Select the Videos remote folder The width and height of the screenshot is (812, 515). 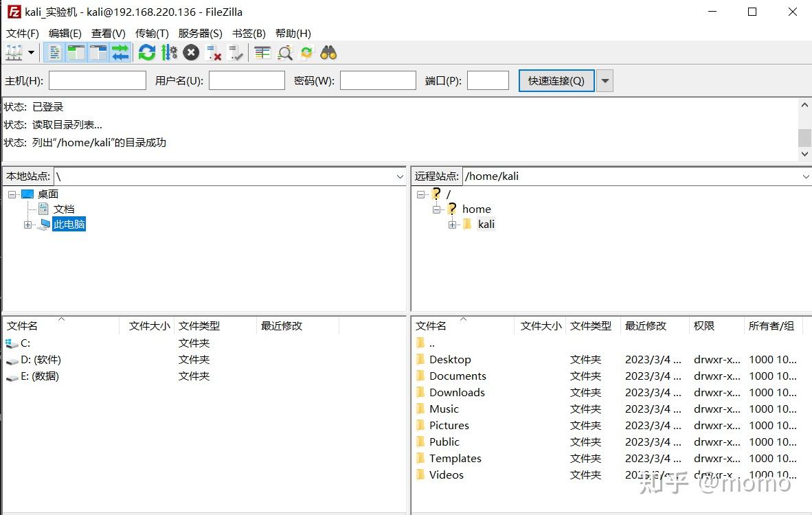(x=446, y=475)
